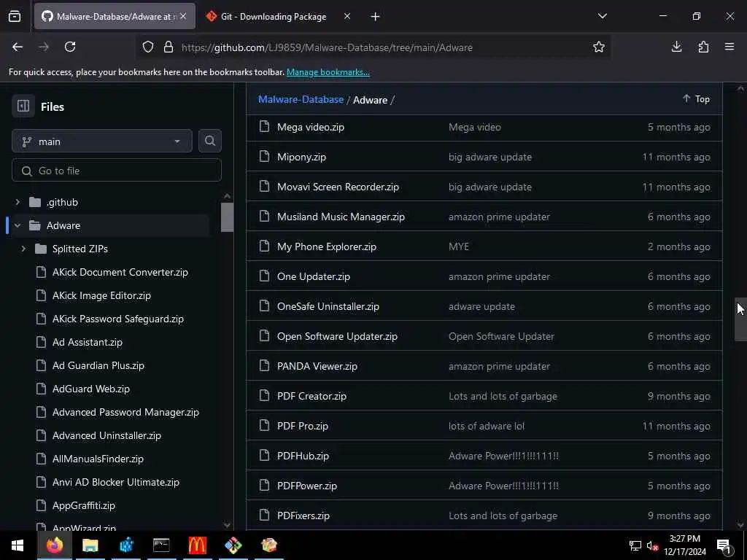Open Firefox recent browsing list icon

[15, 17]
